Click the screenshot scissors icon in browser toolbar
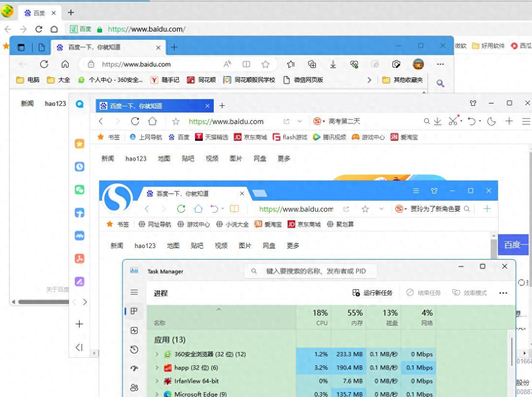 point(454,121)
